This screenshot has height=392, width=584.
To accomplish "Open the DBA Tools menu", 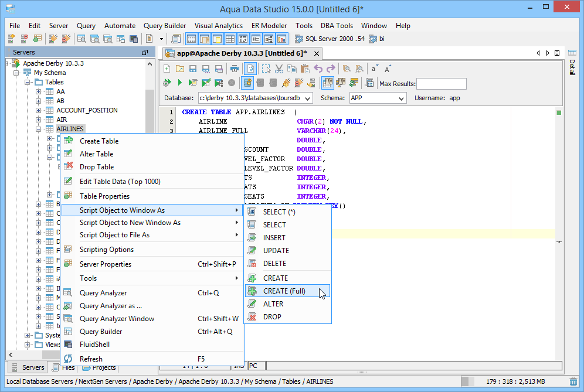I will coord(337,26).
